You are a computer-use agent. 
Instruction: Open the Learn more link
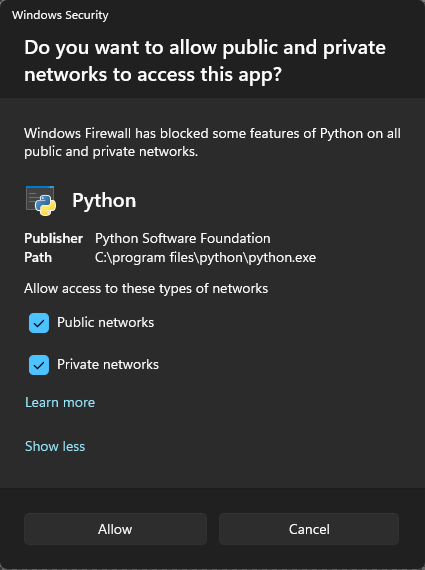coord(60,402)
